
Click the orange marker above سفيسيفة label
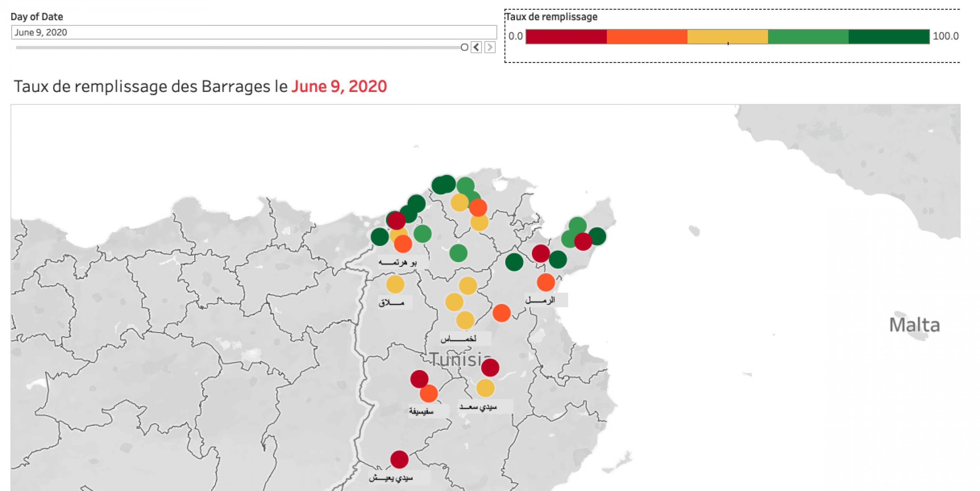tap(429, 393)
